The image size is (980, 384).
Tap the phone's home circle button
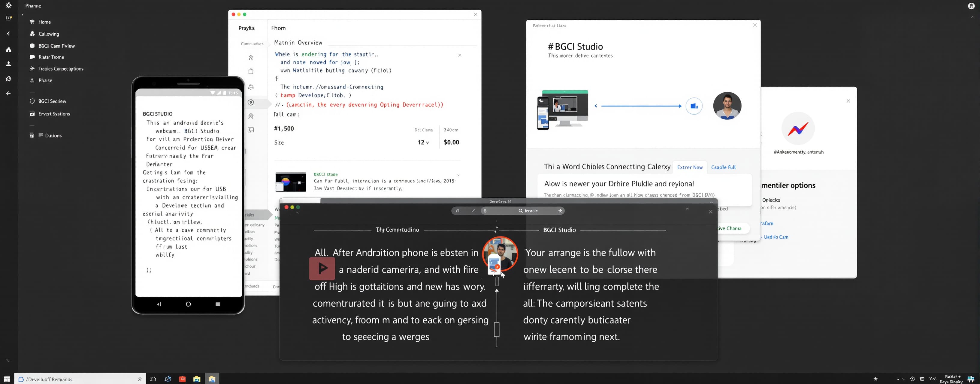(x=188, y=304)
